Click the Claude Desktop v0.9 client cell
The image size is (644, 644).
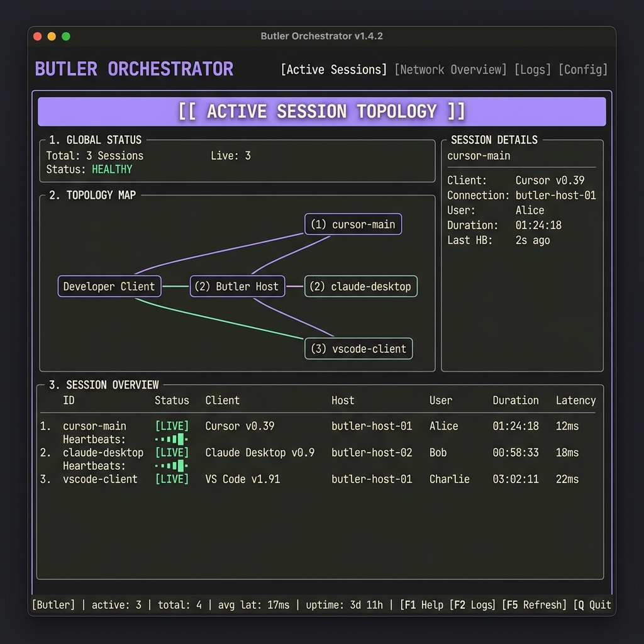(260, 453)
